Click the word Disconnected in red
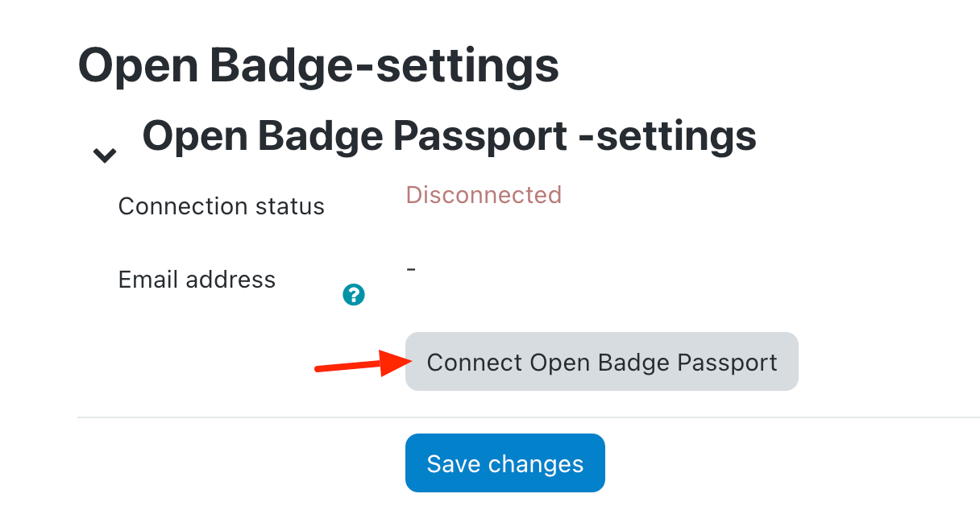This screenshot has width=980, height=527. [484, 195]
